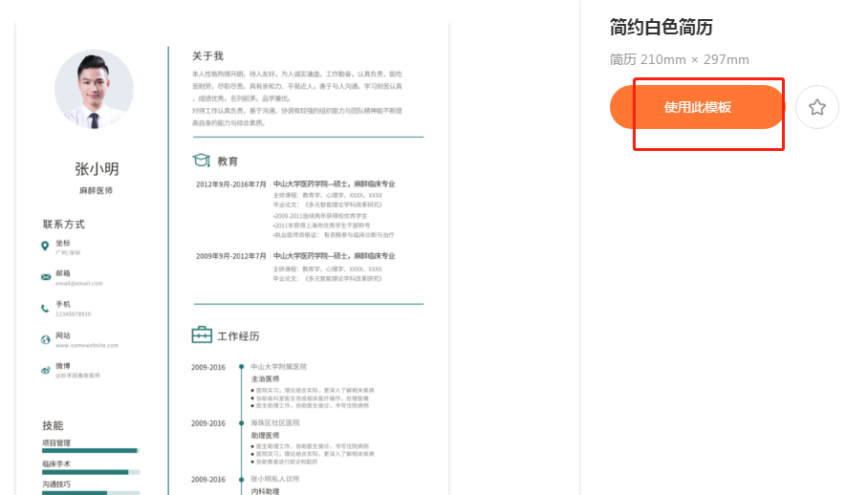Open the resume template preview image
Screen dimensions: 868x495
[232, 258]
